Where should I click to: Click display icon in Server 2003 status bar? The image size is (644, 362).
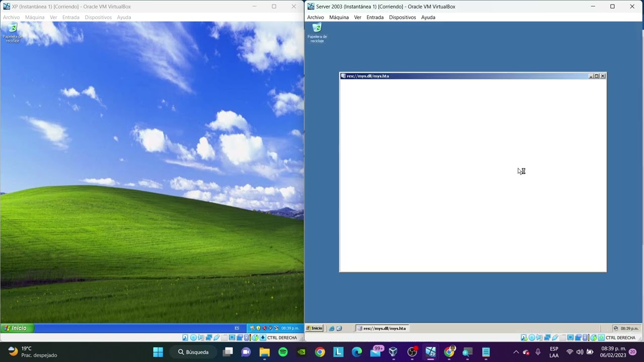click(x=571, y=338)
